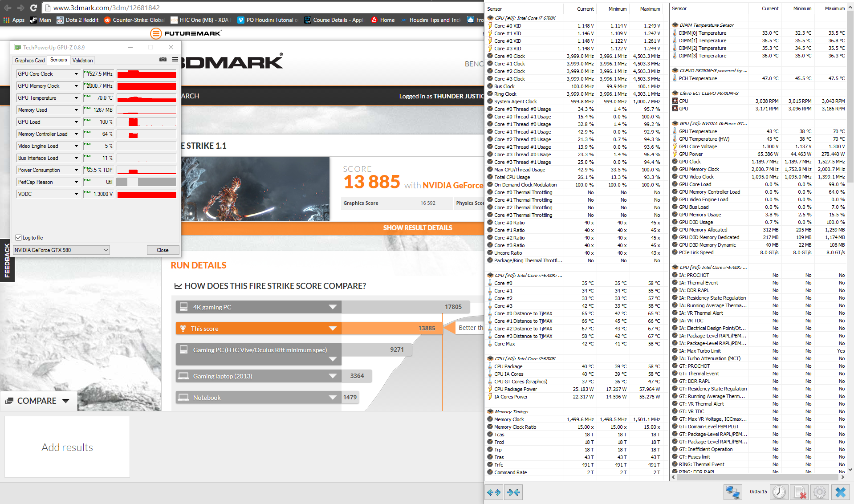This screenshot has height=504, width=854.
Task: Click the FEEDBACK side tab
Action: (x=7, y=260)
